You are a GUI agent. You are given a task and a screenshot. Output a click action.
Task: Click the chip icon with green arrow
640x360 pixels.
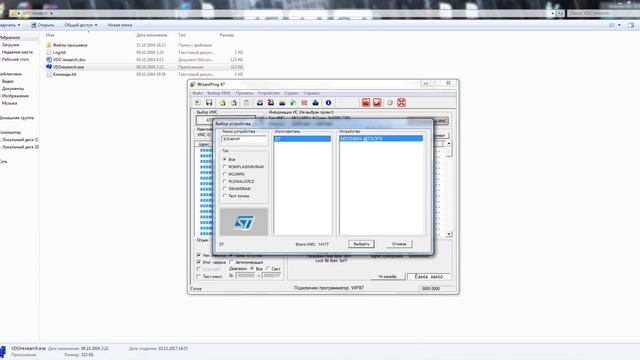(293, 102)
